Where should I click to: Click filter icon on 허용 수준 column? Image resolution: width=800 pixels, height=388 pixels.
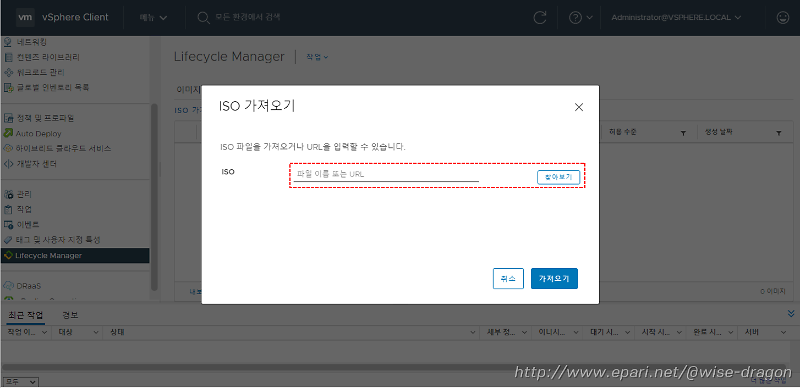pos(683,133)
